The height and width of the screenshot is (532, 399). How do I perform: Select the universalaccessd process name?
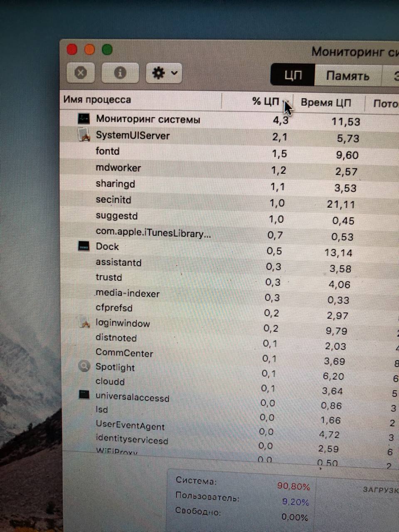pyautogui.click(x=133, y=397)
